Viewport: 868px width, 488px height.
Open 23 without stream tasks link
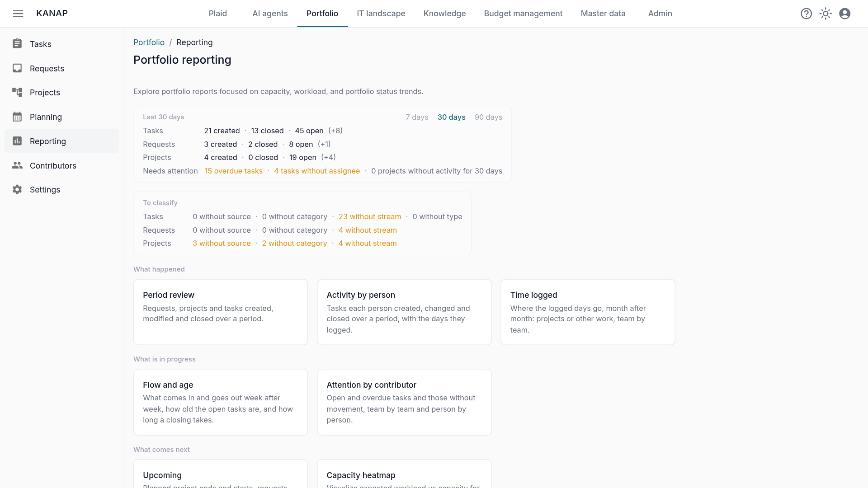pyautogui.click(x=370, y=216)
